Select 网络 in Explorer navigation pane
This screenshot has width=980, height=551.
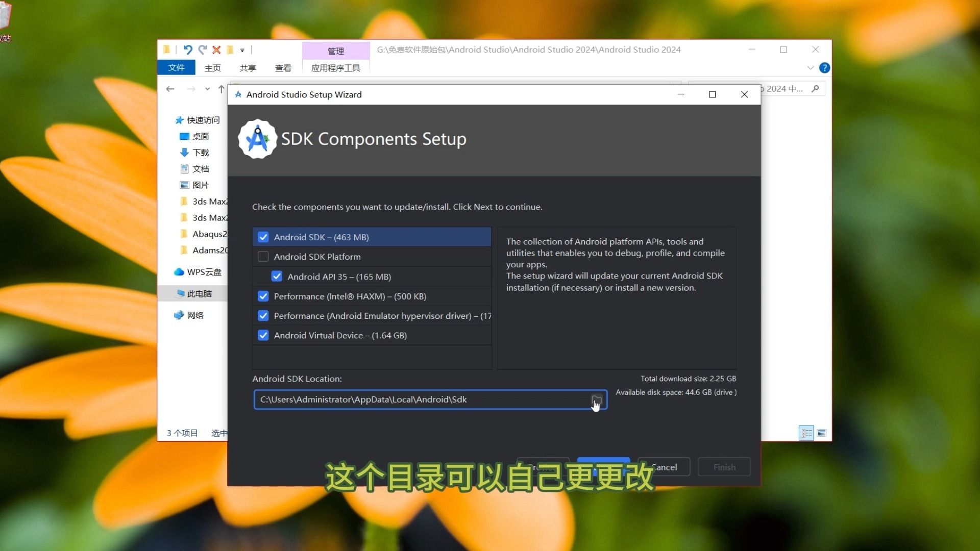point(189,315)
